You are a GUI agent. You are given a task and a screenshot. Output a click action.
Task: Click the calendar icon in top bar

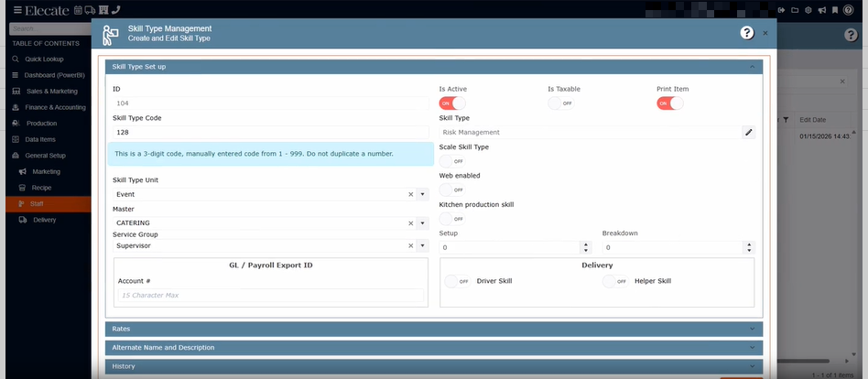79,10
